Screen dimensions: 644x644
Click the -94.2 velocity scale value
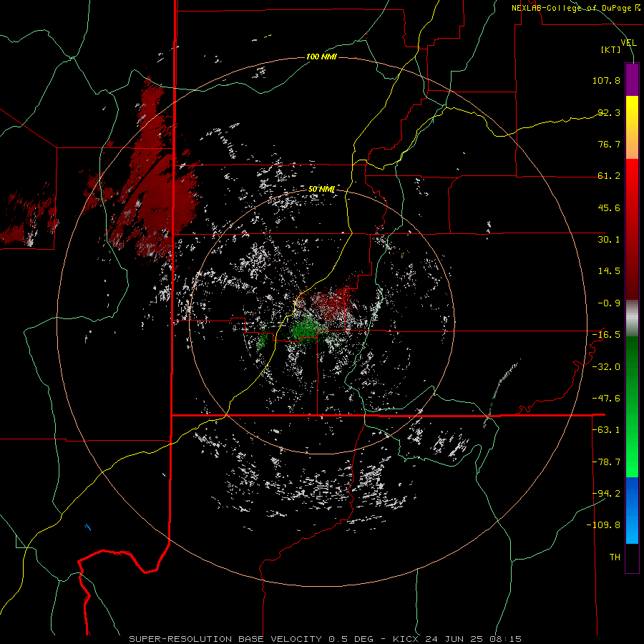coord(606,493)
